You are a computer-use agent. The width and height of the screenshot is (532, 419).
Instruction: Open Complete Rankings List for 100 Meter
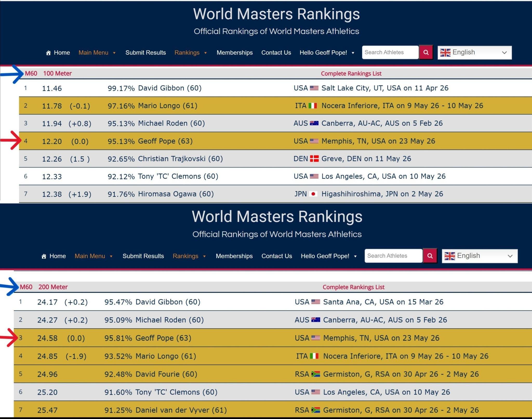tap(351, 74)
